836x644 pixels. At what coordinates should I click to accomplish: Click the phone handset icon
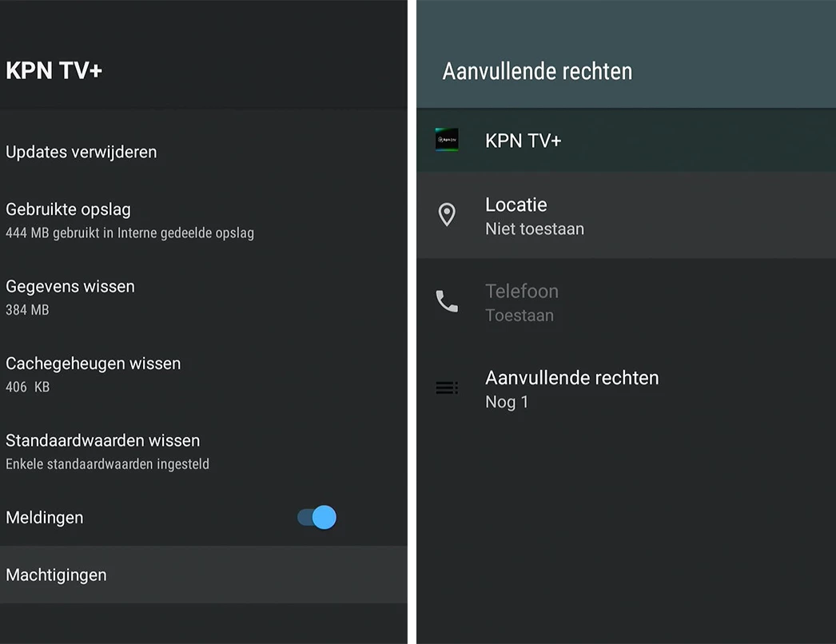pyautogui.click(x=447, y=301)
